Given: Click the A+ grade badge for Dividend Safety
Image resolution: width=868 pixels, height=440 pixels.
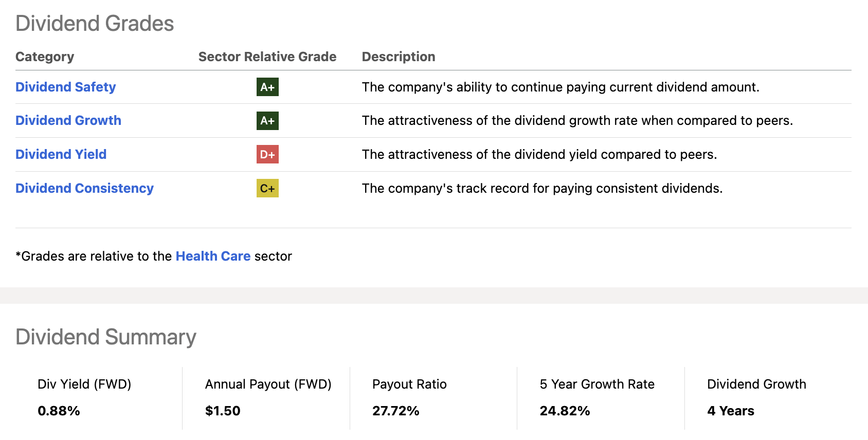Looking at the screenshot, I should click(267, 87).
